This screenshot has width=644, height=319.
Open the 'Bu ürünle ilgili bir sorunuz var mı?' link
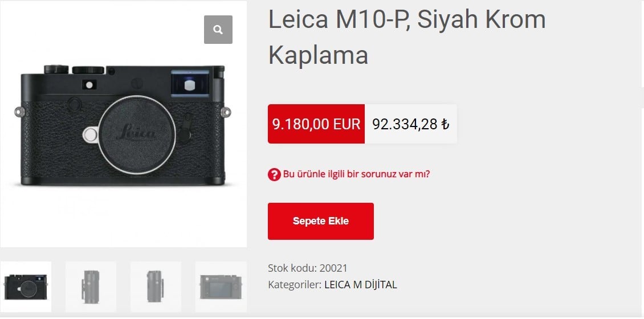357,174
